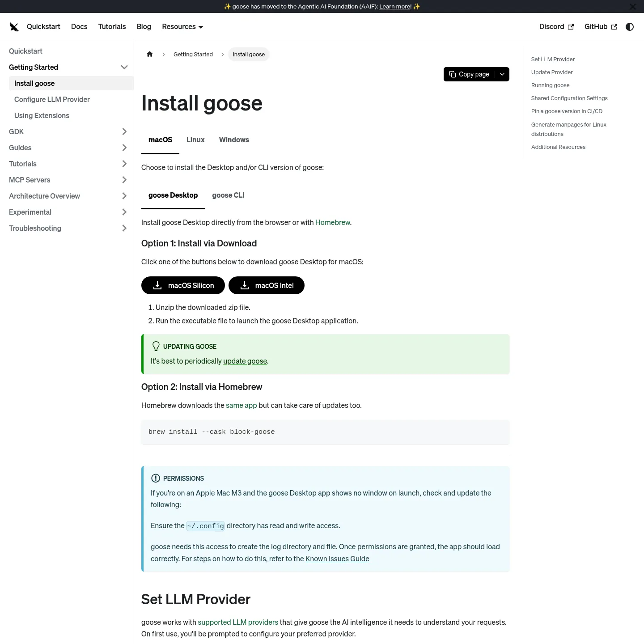Close the AAIF announcement banner
Image resolution: width=644 pixels, height=644 pixels.
633,7
